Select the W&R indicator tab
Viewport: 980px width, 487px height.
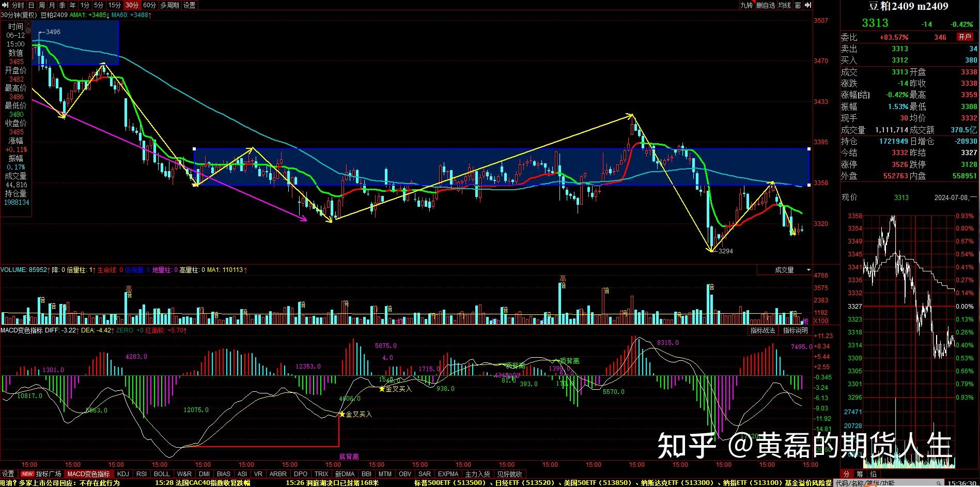point(184,474)
